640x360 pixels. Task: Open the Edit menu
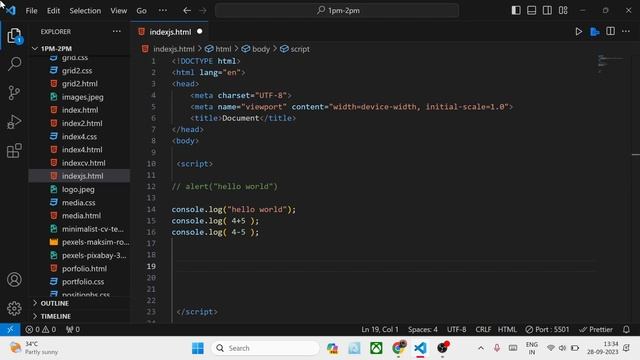[x=53, y=11]
